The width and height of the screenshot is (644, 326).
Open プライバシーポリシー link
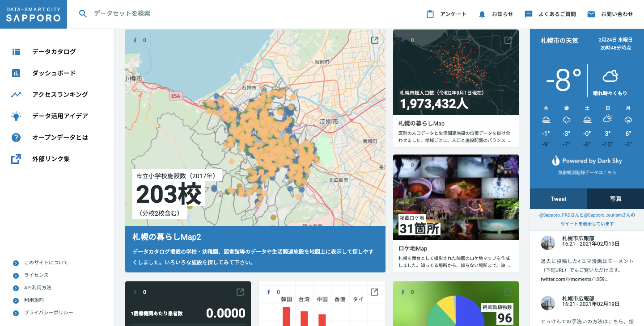[x=49, y=313]
